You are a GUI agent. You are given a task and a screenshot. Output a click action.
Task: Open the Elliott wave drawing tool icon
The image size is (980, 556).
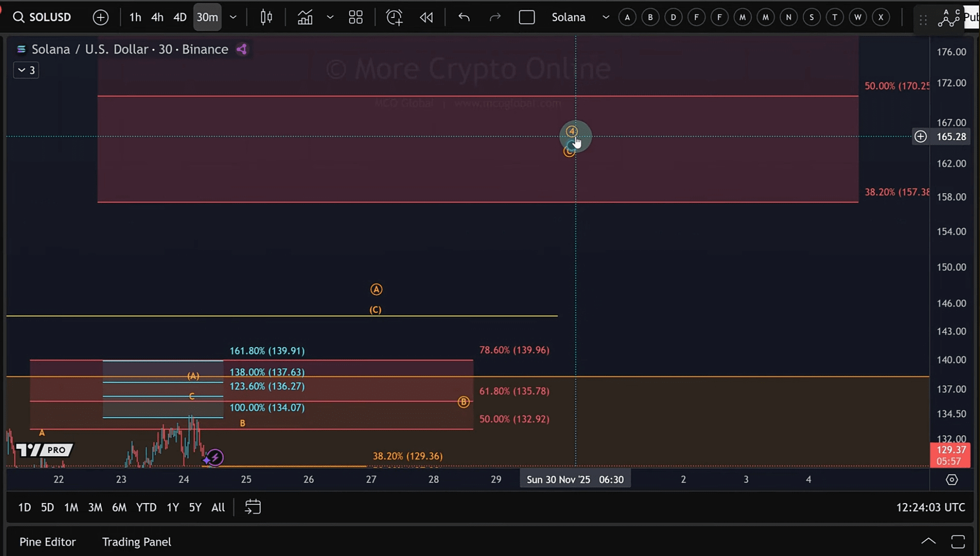click(x=948, y=18)
